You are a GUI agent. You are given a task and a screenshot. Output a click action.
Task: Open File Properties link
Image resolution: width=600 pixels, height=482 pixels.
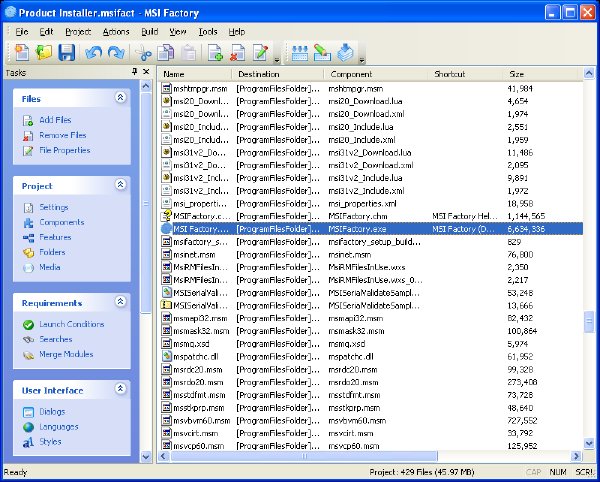point(65,150)
